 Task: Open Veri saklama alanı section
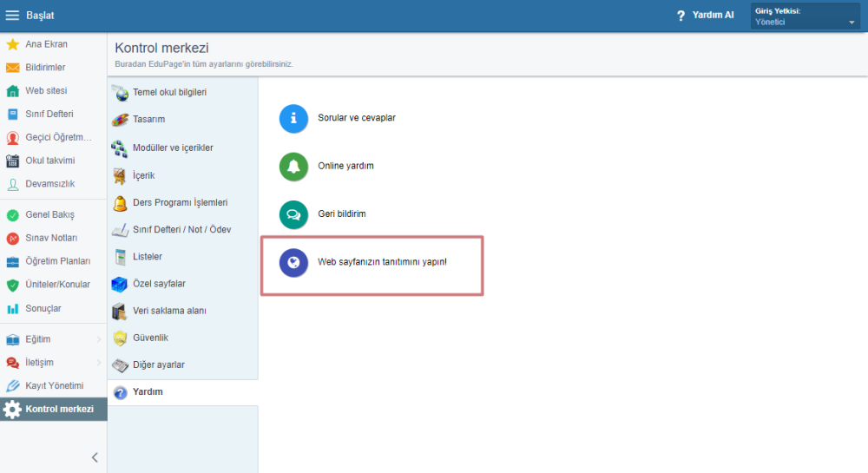pos(182,311)
